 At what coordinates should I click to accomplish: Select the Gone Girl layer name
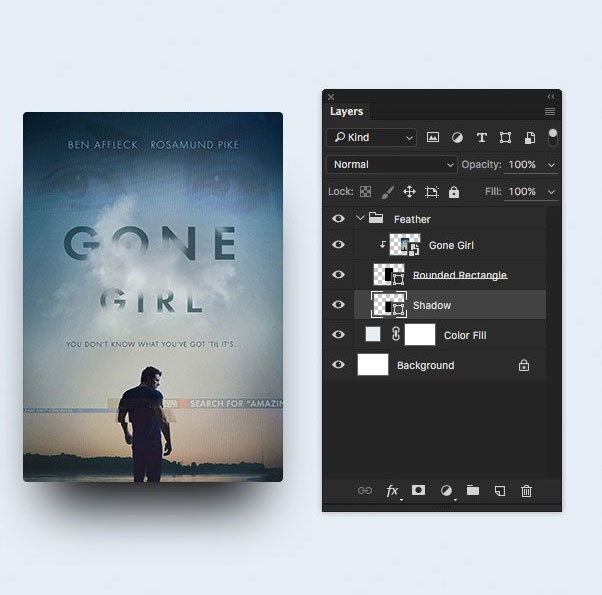(451, 245)
